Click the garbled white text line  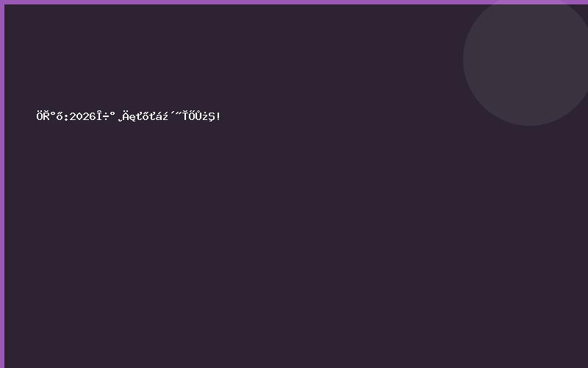[129, 116]
